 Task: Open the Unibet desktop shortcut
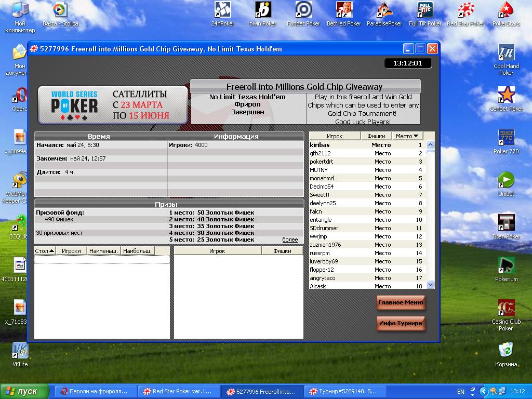[506, 180]
